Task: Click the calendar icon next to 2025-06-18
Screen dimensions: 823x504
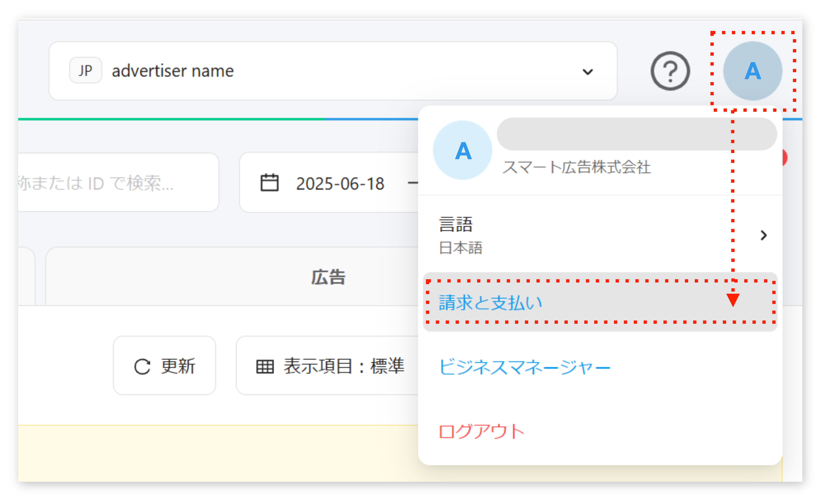Action: click(x=269, y=183)
